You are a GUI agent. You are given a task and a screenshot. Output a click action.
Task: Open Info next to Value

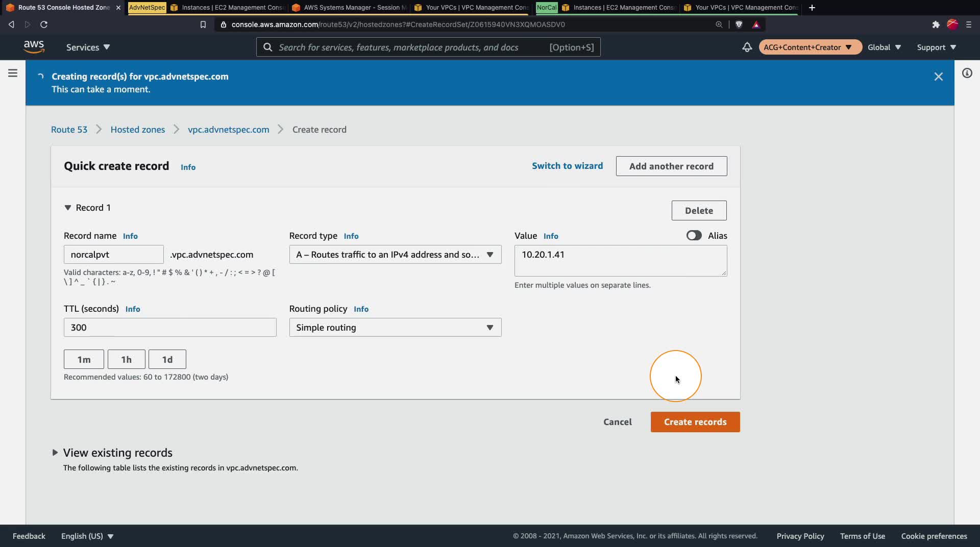tap(551, 236)
